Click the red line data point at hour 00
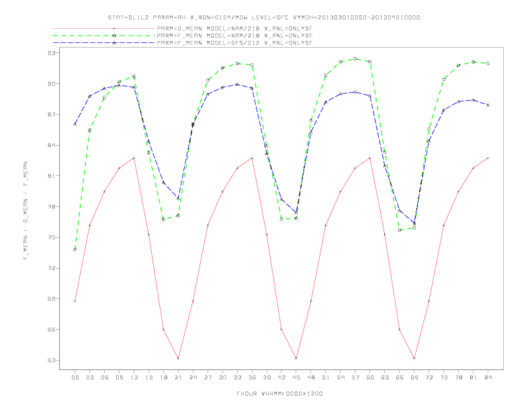532x411 pixels. (75, 301)
